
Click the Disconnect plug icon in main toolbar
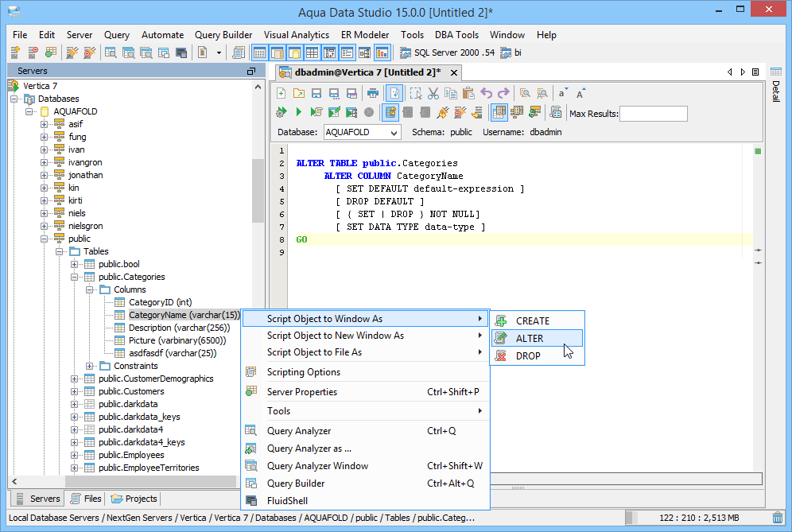click(x=89, y=52)
